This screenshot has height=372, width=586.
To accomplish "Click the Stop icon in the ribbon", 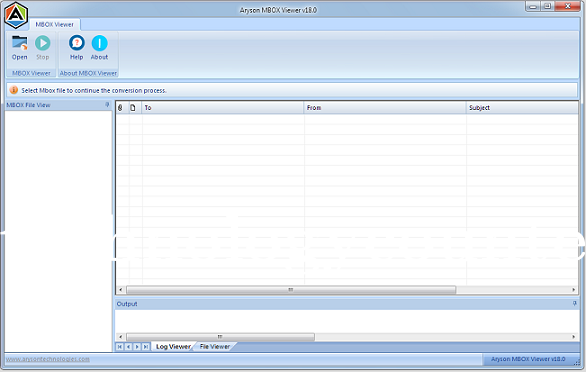I will point(43,47).
